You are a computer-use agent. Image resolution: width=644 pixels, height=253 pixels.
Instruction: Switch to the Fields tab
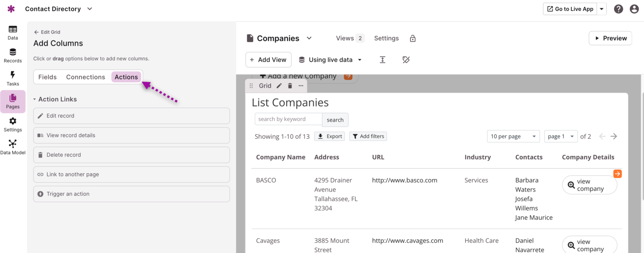tap(47, 77)
